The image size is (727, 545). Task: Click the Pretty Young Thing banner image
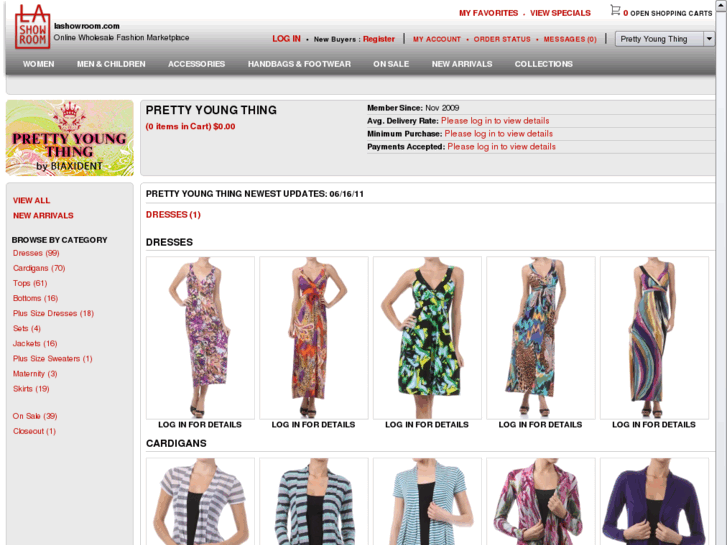point(70,138)
